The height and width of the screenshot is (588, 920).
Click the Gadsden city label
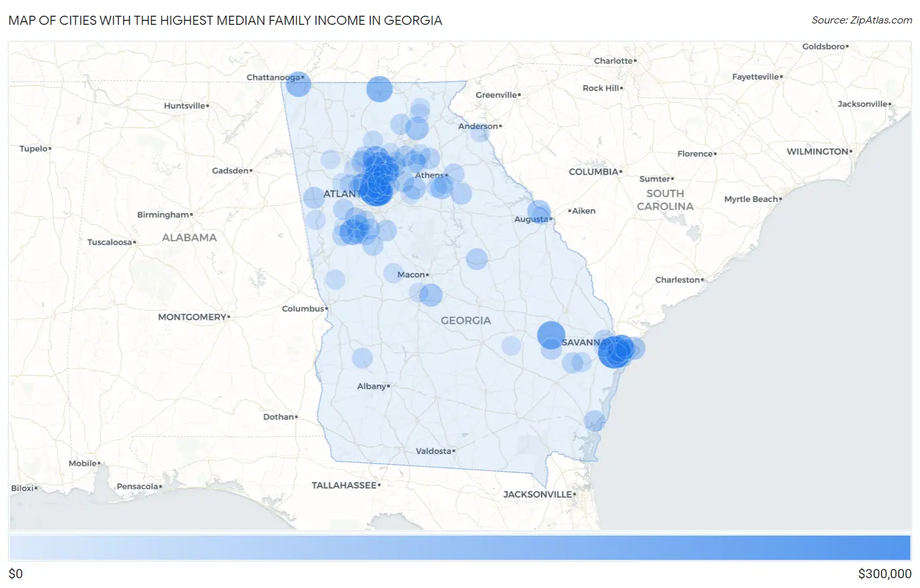[232, 171]
